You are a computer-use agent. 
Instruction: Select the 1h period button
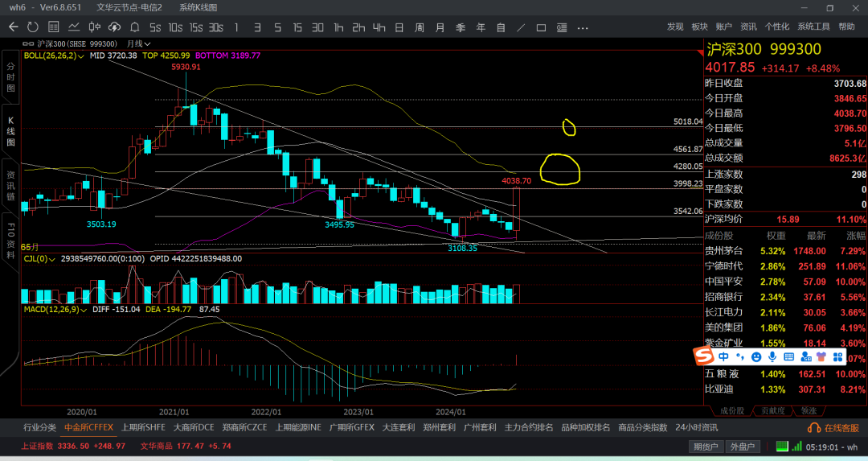click(338, 27)
